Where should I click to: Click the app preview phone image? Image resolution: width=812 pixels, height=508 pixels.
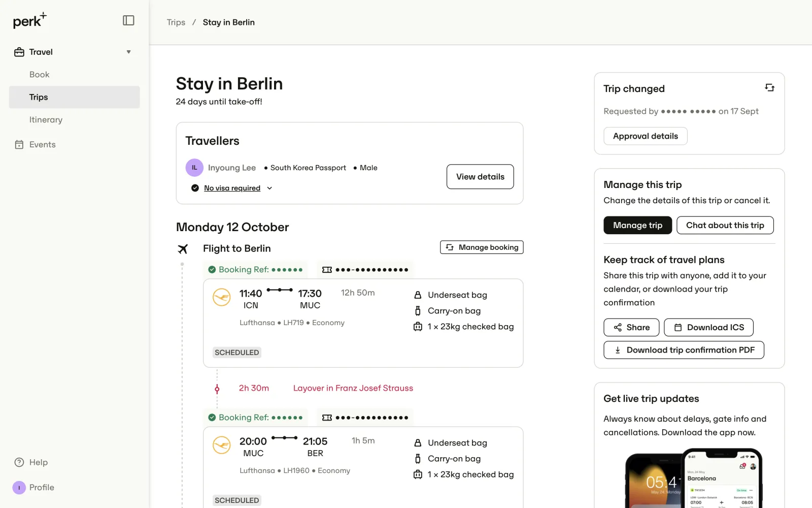tap(694, 478)
